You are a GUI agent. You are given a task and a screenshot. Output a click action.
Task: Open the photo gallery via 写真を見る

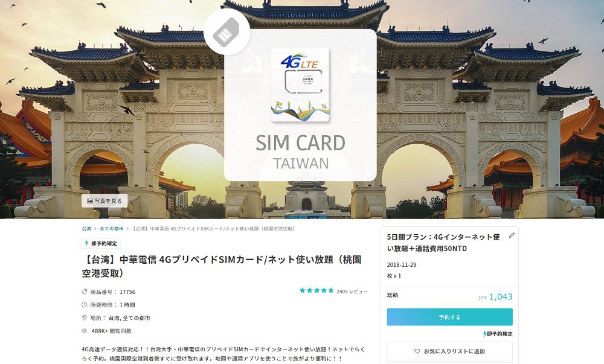(x=104, y=201)
